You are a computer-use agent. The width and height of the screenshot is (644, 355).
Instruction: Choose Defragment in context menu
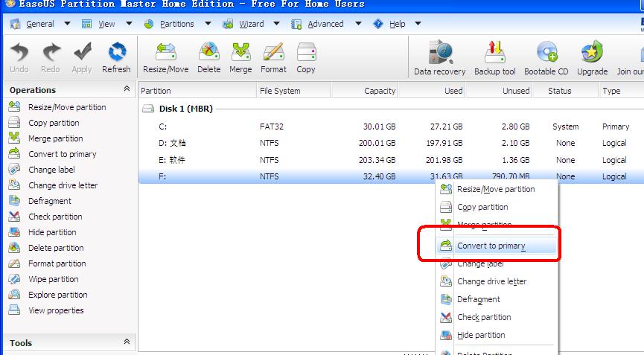[x=497, y=299]
